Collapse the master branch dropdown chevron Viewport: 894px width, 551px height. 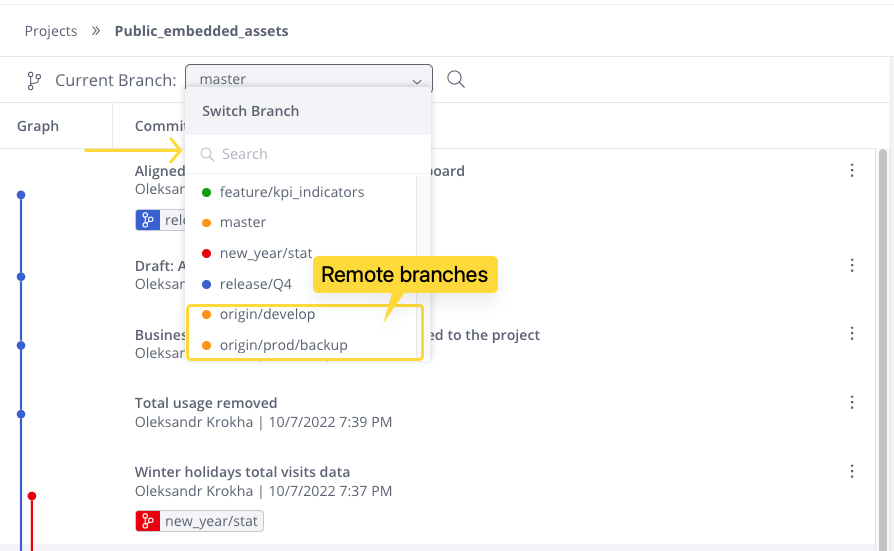(417, 82)
